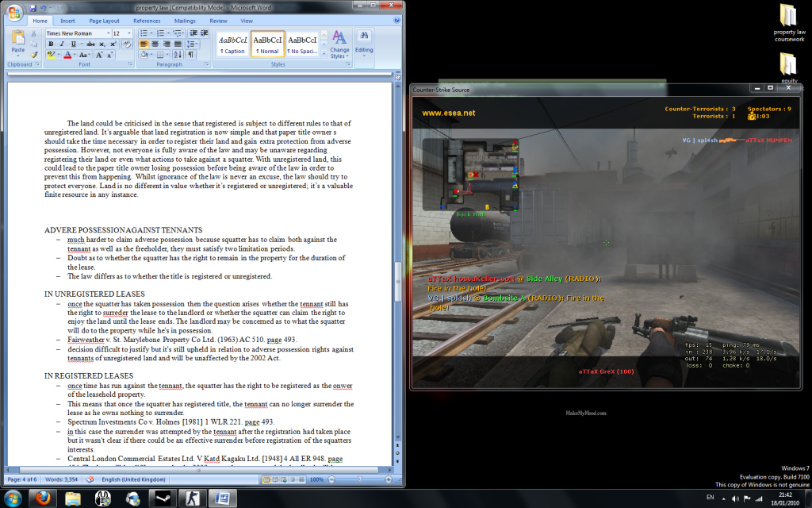Activate the Format Painter brush
The width and height of the screenshot is (812, 508).
click(x=34, y=55)
